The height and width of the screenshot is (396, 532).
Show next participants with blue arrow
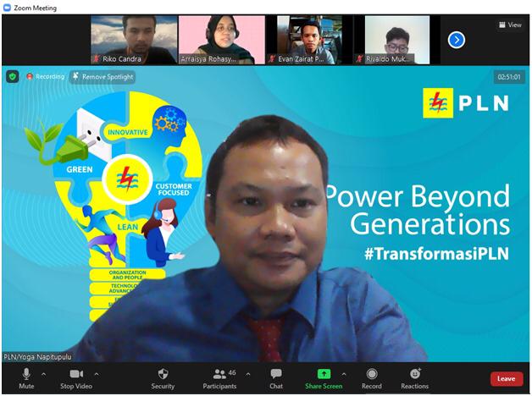pyautogui.click(x=456, y=40)
